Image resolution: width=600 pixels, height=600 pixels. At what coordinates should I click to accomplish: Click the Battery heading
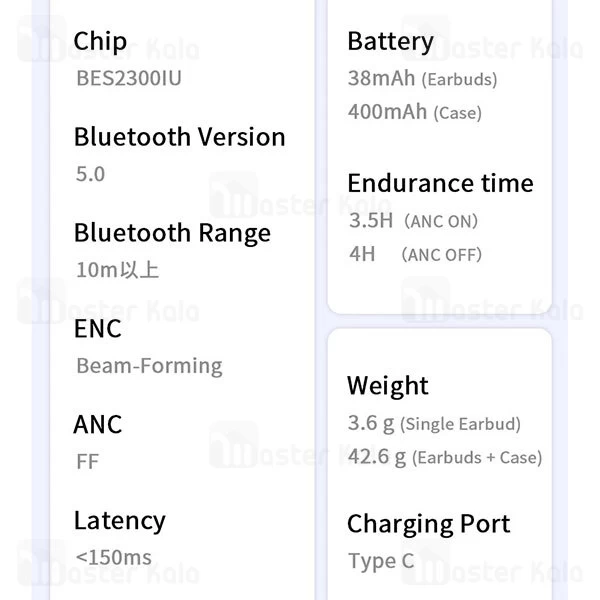(x=390, y=41)
